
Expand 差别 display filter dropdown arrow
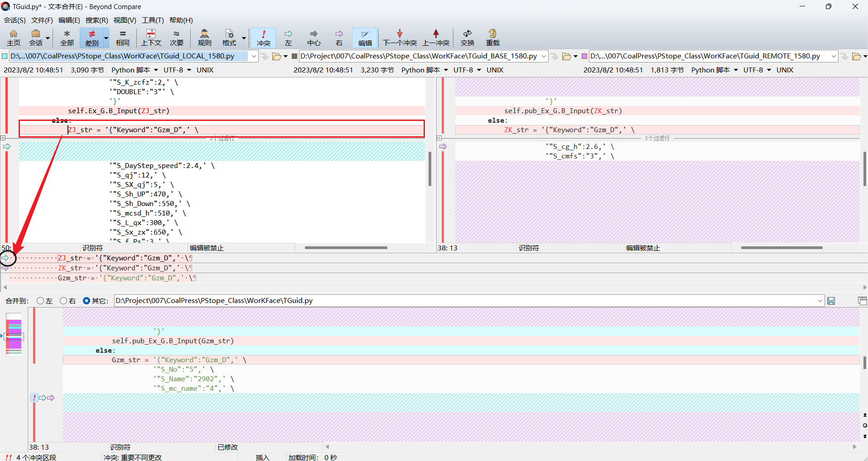pyautogui.click(x=106, y=38)
